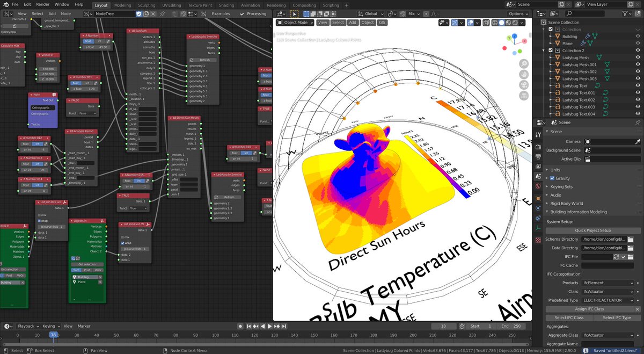The width and height of the screenshot is (644, 354).
Task: Select the Tool tab in properties sidebar
Action: (x=538, y=134)
